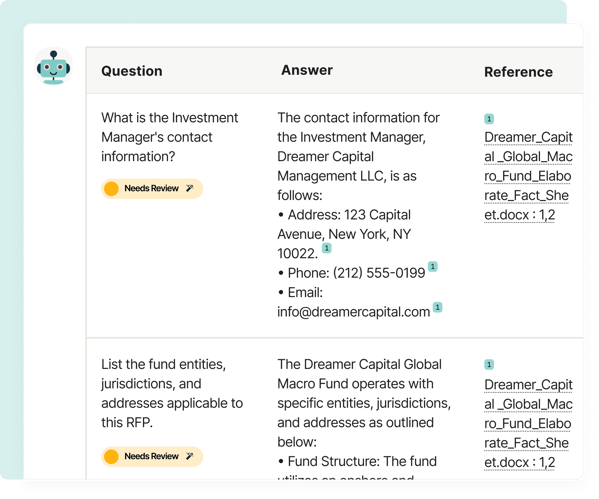
Task: Click the magic wand icon in first Needs Review badge
Action: click(189, 188)
